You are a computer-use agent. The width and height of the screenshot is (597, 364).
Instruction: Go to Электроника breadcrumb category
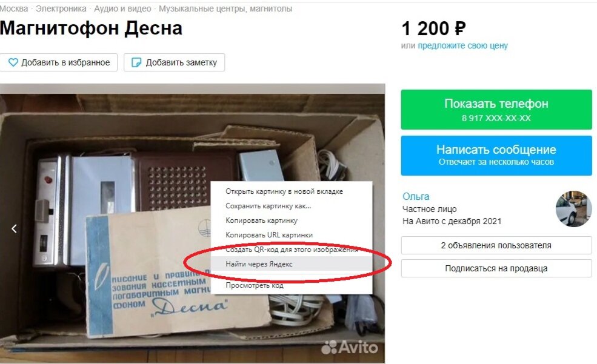[61, 8]
